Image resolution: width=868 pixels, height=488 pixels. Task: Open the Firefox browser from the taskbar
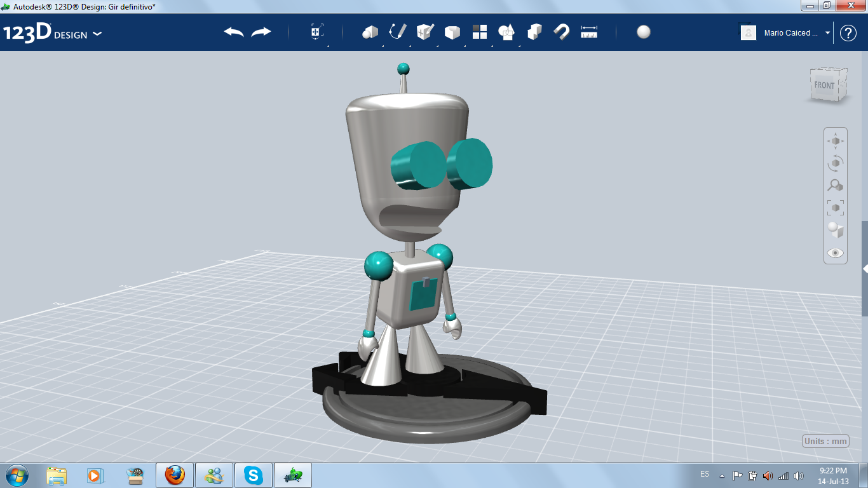tap(175, 475)
